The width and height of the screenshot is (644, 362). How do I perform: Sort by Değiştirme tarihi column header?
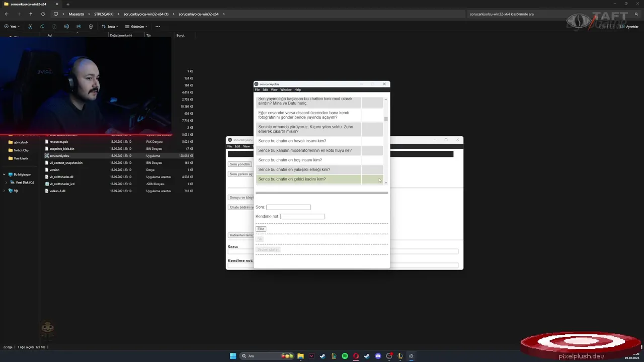point(121,36)
